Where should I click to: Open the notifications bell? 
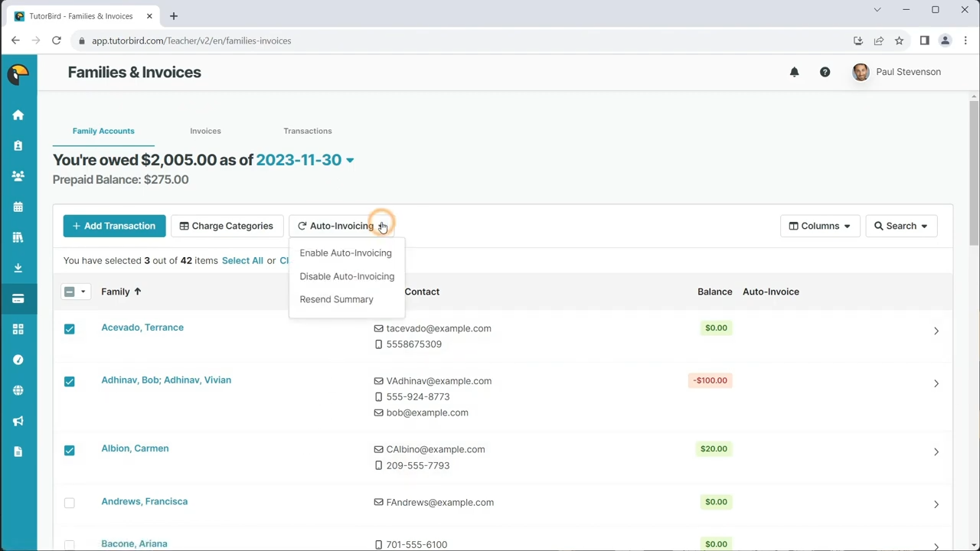point(794,71)
